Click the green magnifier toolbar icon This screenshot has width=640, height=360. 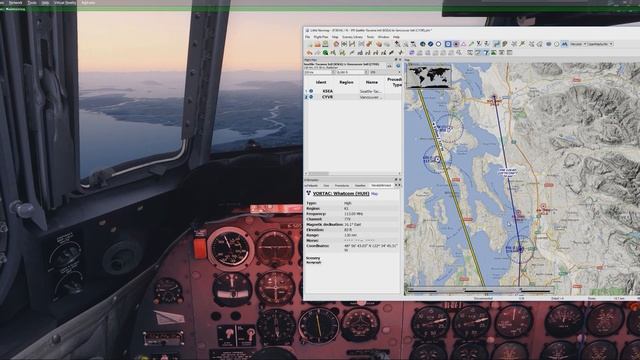coord(325,52)
